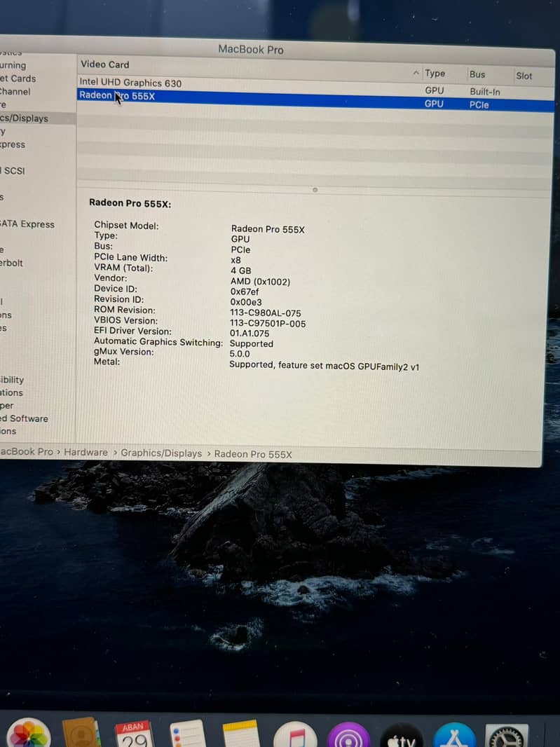Launch the yellow Notes app

240,734
